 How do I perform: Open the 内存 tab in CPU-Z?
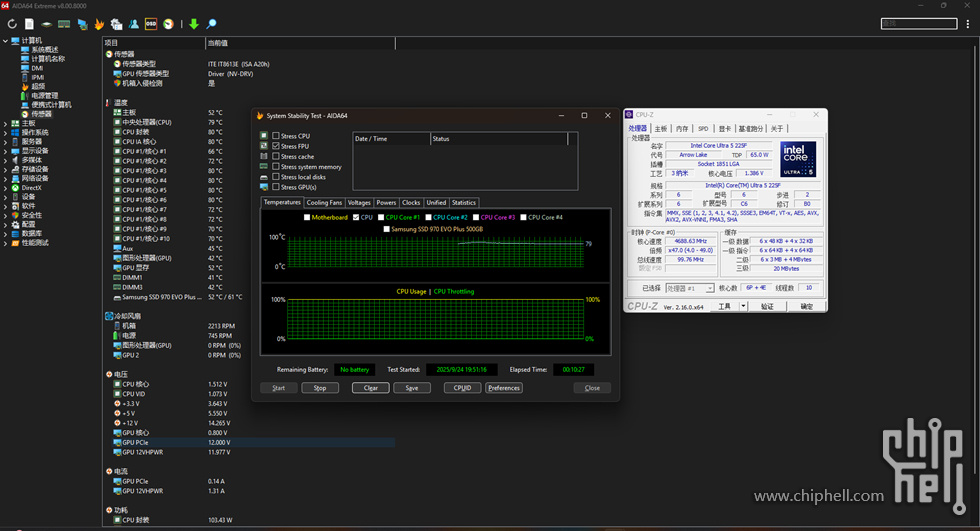coord(682,129)
